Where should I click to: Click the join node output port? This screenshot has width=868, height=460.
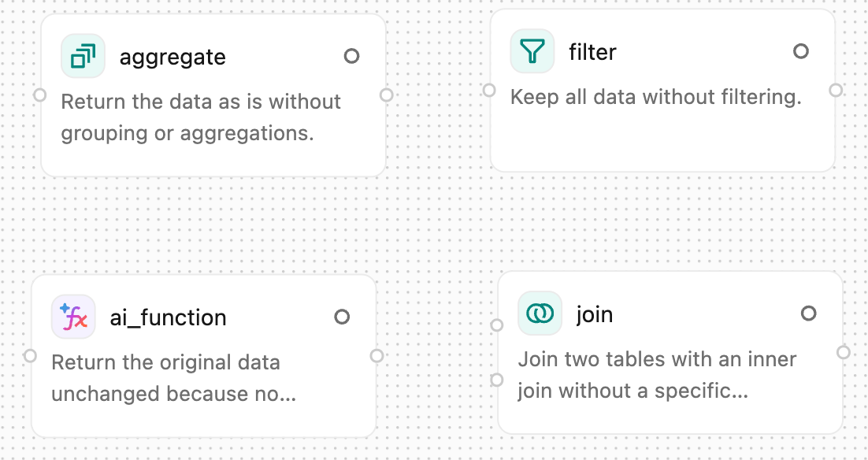[x=844, y=352]
